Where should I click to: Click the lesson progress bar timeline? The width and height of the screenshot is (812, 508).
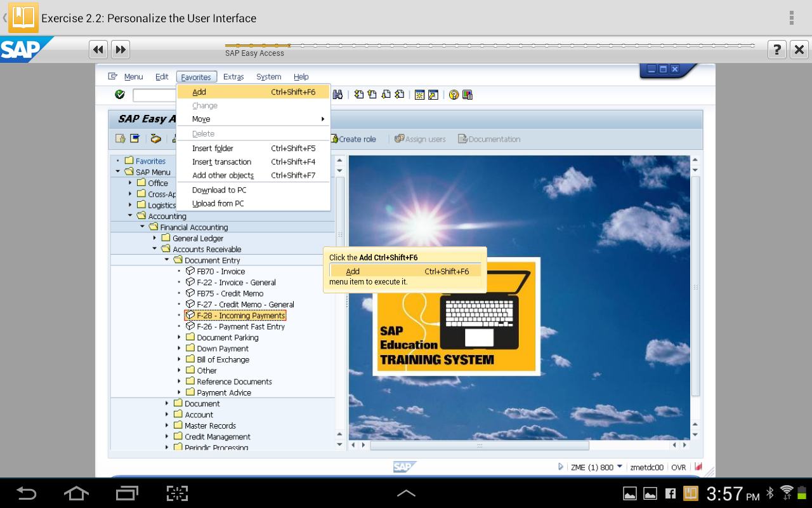488,46
